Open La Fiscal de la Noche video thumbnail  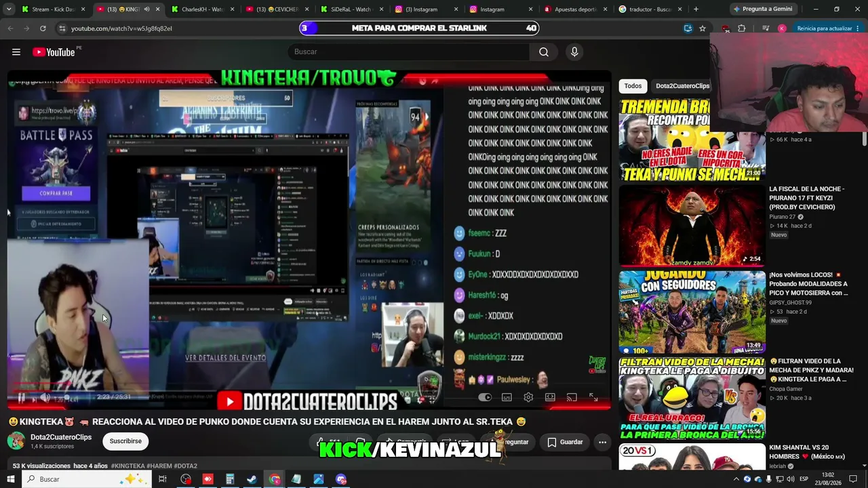pos(692,226)
